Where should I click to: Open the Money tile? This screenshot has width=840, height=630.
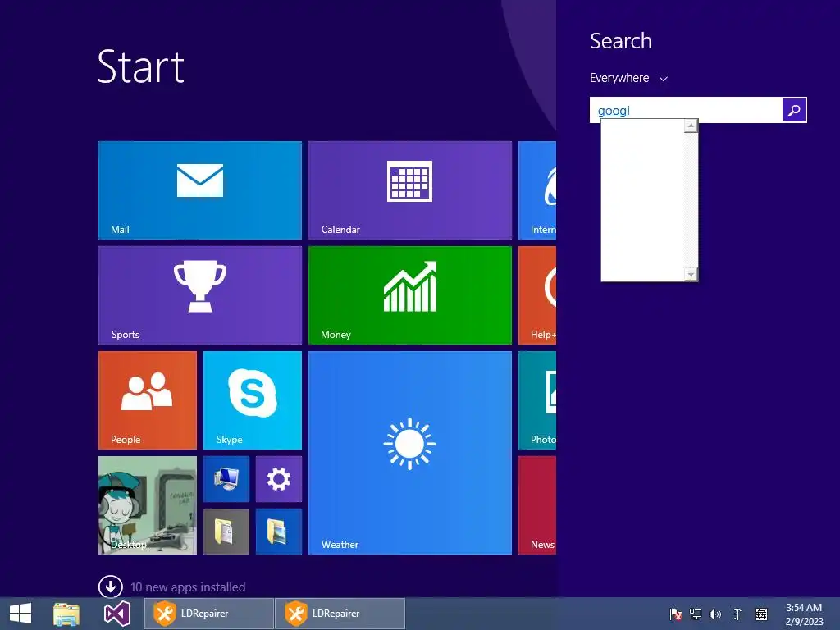[410, 295]
